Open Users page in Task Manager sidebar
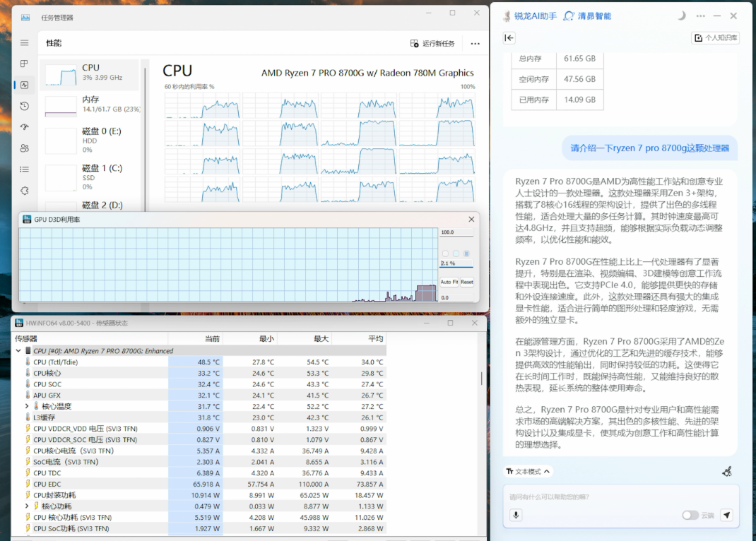The image size is (756, 541). (24, 148)
